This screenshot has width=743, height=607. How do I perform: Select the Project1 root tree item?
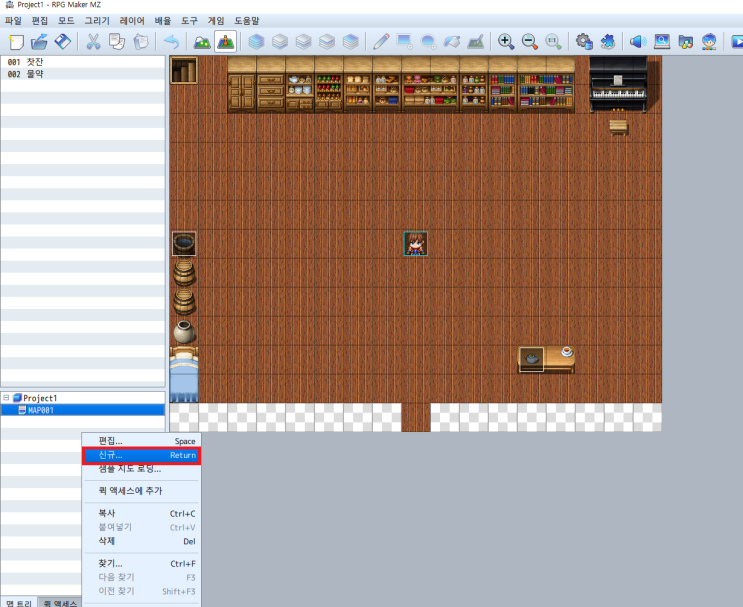[40, 398]
